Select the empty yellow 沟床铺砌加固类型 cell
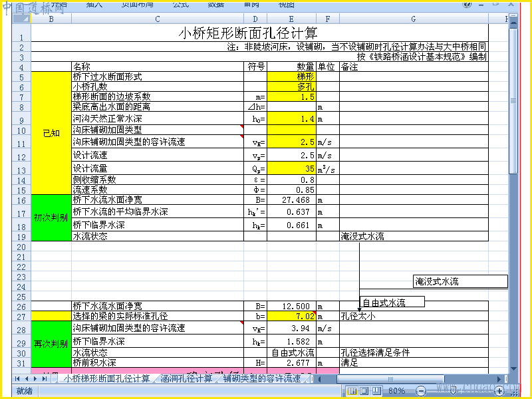This screenshot has height=399, width=532. point(291,130)
